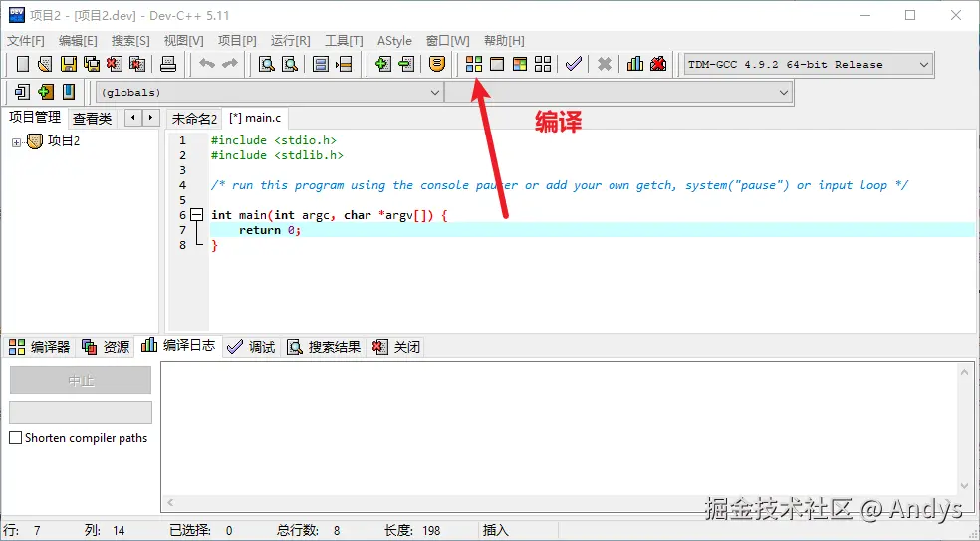Click the Goto function toolbar icon

pos(321,64)
